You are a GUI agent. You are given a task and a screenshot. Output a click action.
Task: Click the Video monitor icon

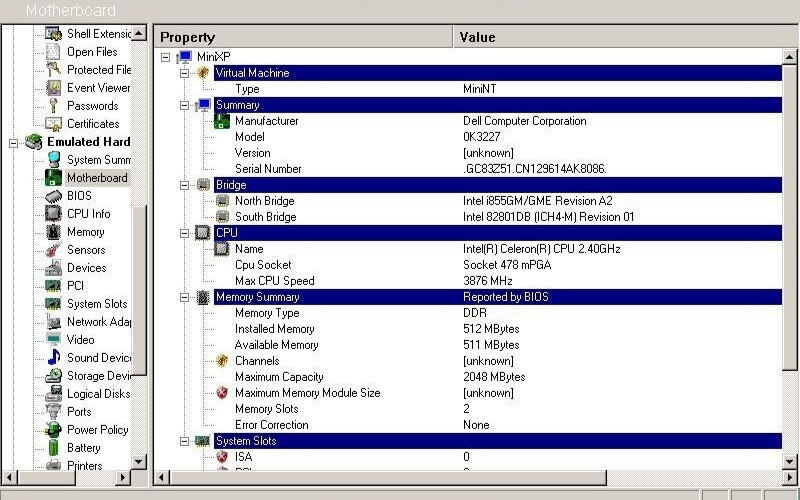tap(53, 340)
